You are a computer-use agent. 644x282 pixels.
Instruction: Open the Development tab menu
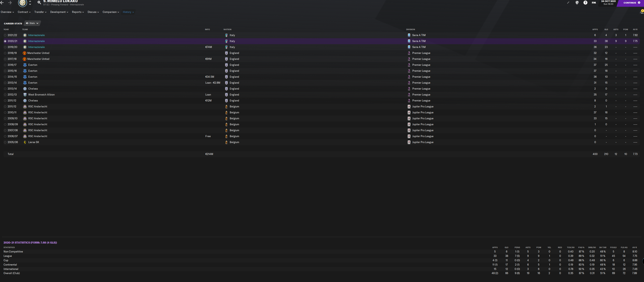pyautogui.click(x=59, y=12)
